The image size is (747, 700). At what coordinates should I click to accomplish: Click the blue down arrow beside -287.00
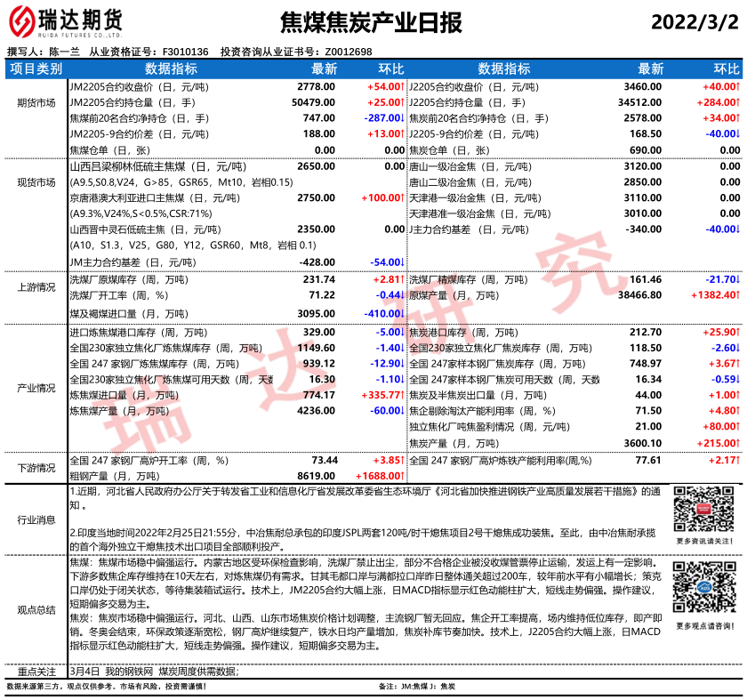403,117
